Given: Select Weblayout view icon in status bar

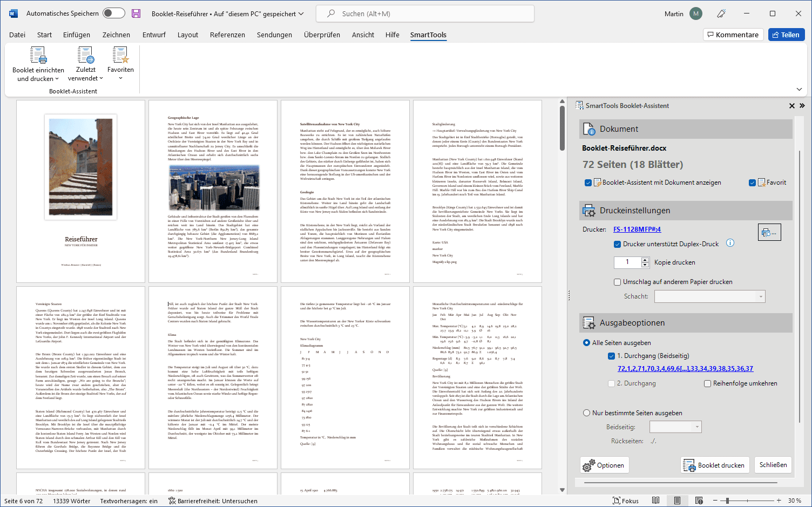Looking at the screenshot, I should coord(699,501).
